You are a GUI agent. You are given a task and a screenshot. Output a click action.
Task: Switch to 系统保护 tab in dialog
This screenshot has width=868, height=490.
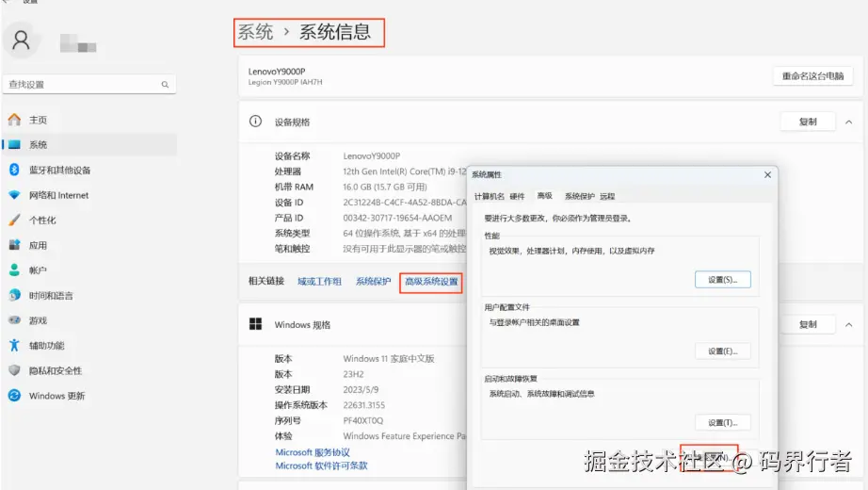580,196
